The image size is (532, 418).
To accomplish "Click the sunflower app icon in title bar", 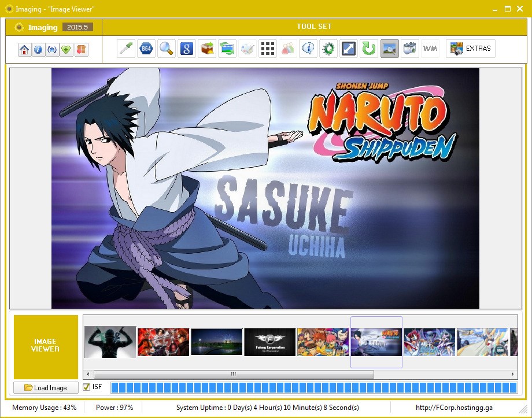I will 9,9.
